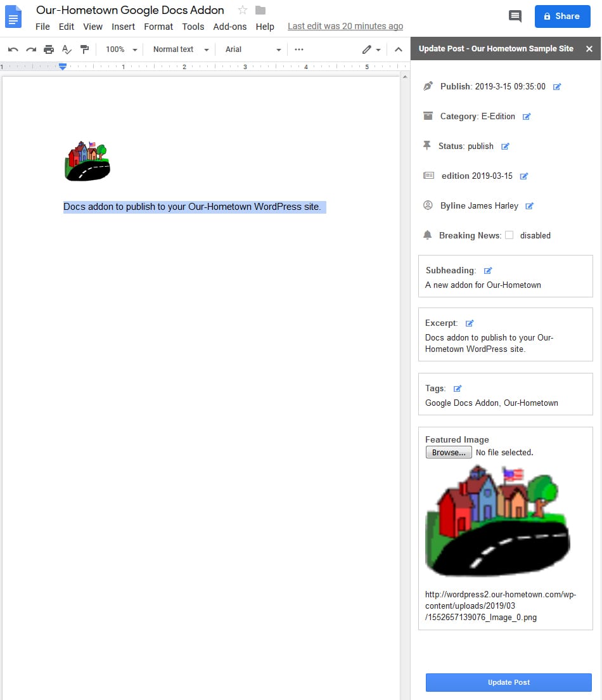This screenshot has height=700, width=602.
Task: Open the More toolbar options ellipsis
Action: point(299,49)
